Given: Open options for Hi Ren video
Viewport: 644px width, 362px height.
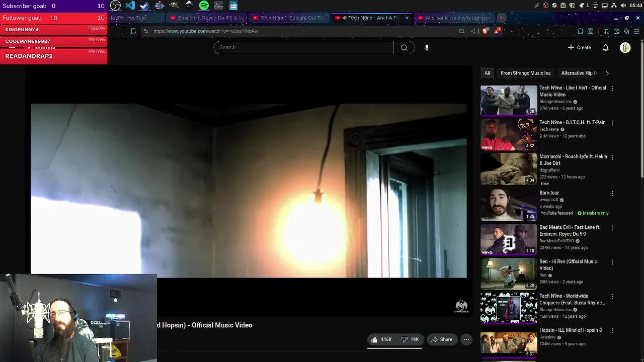Looking at the screenshot, I should [612, 262].
